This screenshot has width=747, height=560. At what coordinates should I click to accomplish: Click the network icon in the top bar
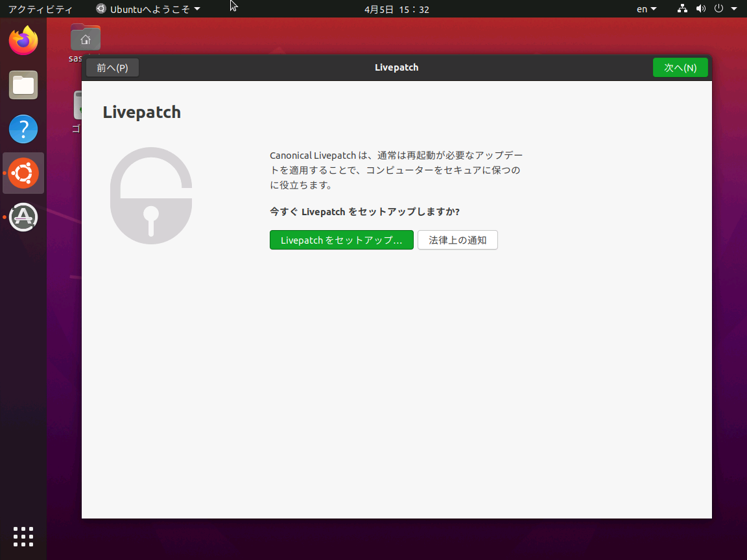pos(682,9)
